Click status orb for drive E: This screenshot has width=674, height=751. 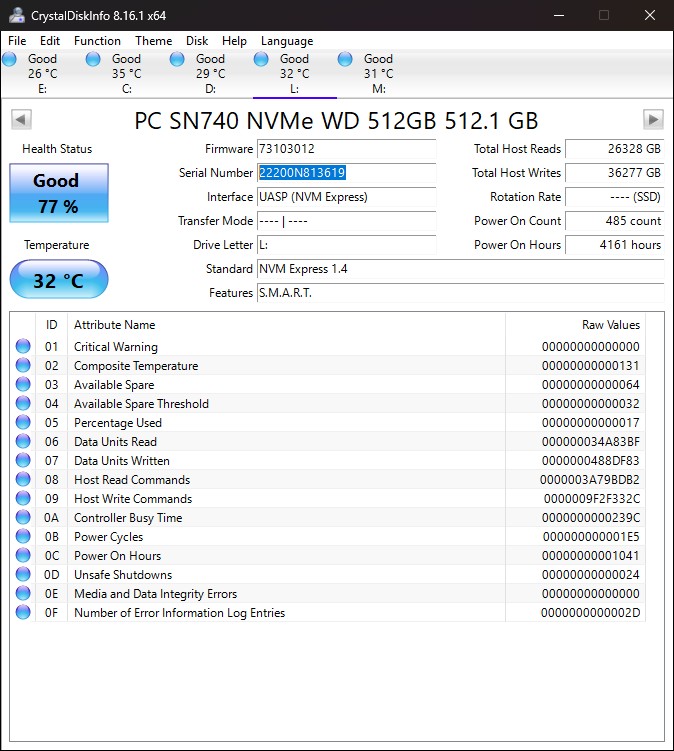(10, 59)
